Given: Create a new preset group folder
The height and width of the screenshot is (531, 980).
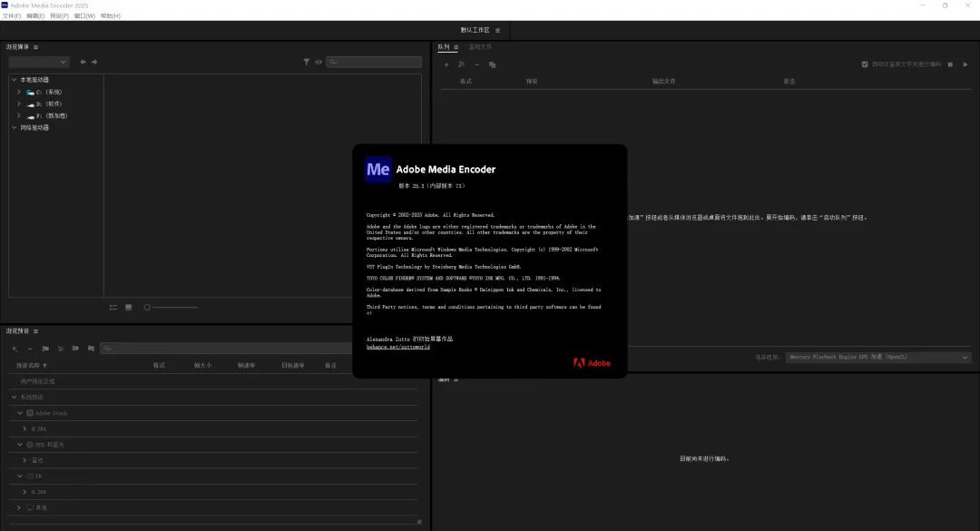Looking at the screenshot, I should tap(45, 349).
